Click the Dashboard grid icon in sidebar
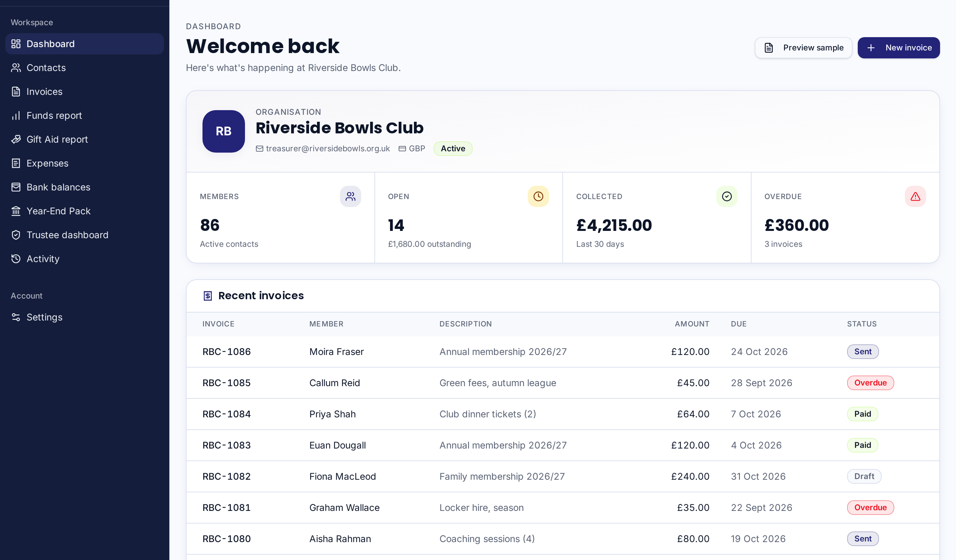The height and width of the screenshot is (560, 956). click(16, 44)
